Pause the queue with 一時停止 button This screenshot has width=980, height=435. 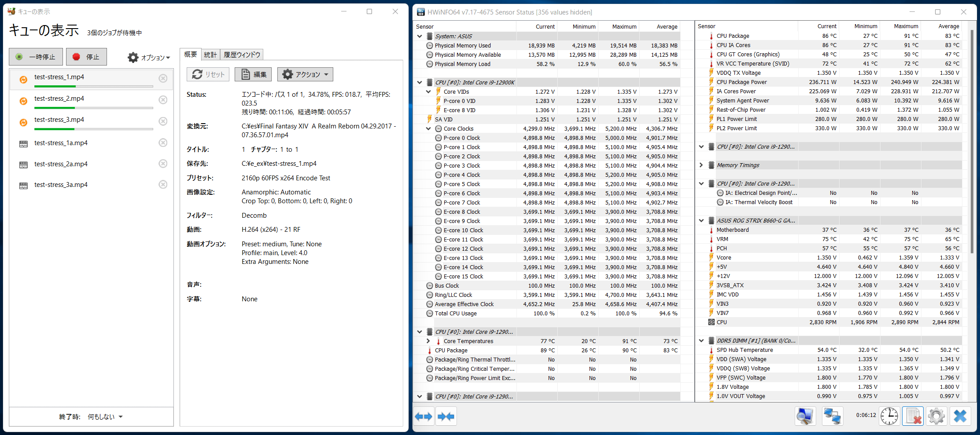pos(36,57)
